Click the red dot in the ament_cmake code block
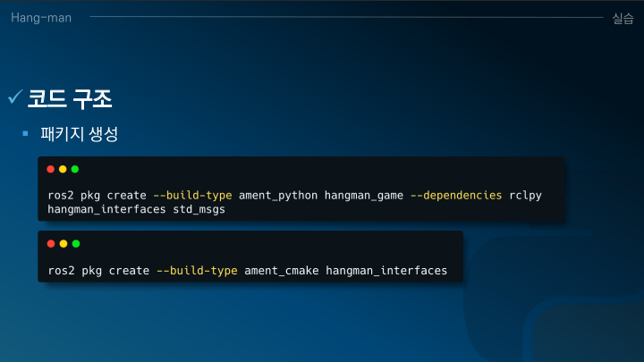This screenshot has height=362, width=644. coord(51,244)
